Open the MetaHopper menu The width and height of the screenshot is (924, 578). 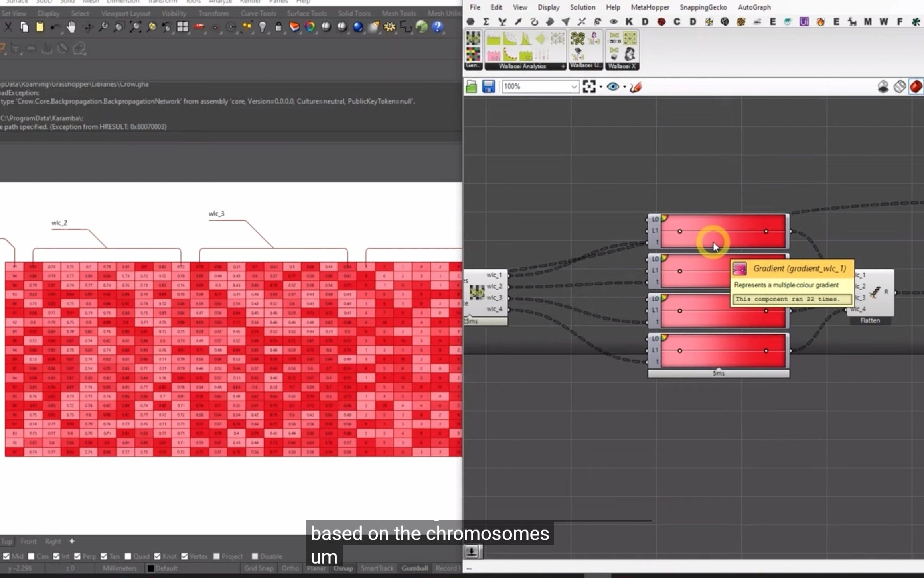[650, 7]
